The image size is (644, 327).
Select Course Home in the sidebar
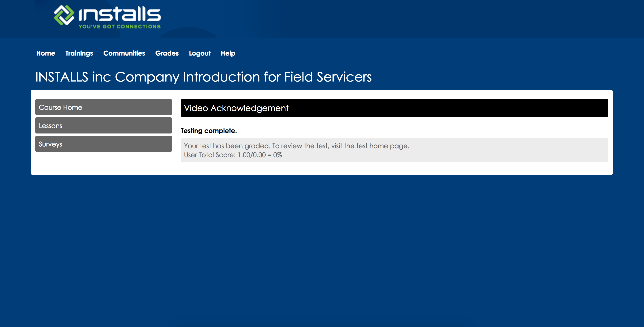coord(103,107)
